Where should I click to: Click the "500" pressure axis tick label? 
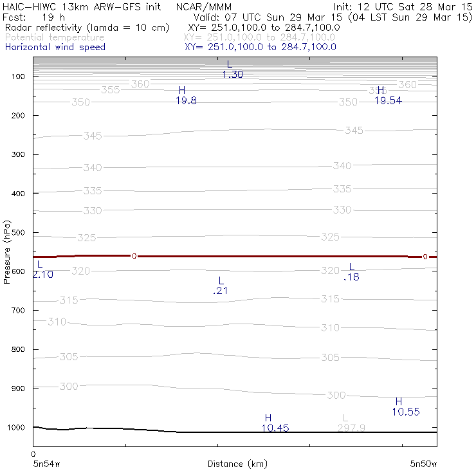click(x=18, y=233)
